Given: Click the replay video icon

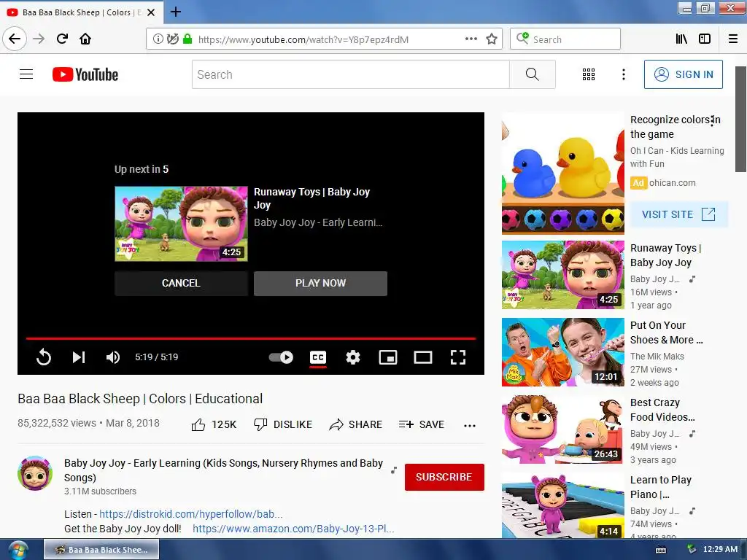Looking at the screenshot, I should click(x=44, y=357).
